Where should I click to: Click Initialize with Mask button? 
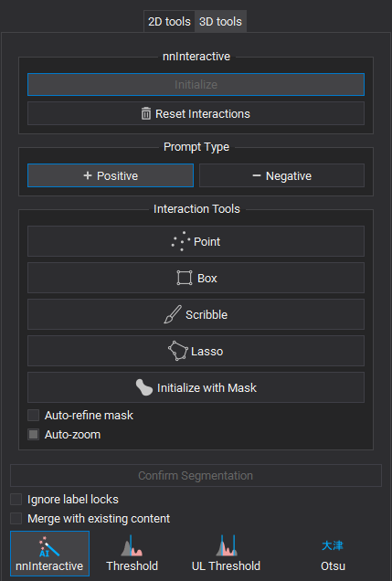point(196,387)
